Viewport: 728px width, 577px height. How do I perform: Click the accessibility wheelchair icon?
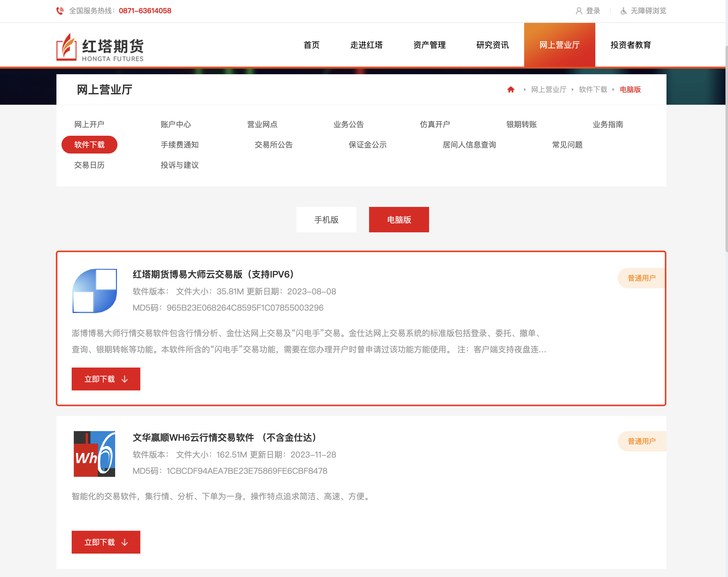[624, 11]
